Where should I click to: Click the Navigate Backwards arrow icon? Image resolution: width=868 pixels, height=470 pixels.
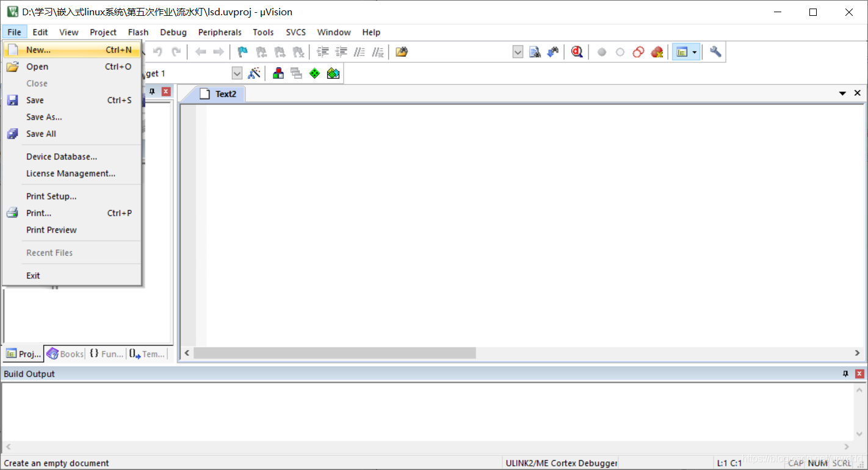point(200,52)
